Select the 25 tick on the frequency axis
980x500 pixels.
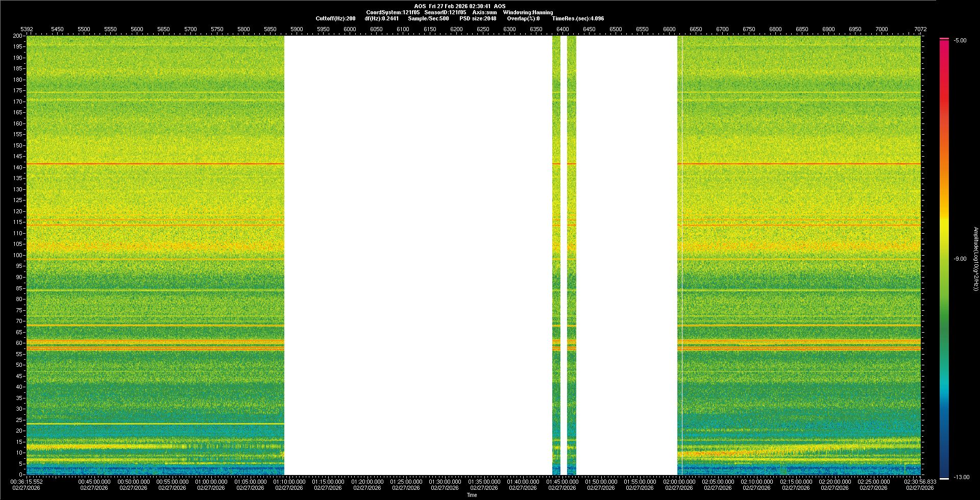(19, 420)
